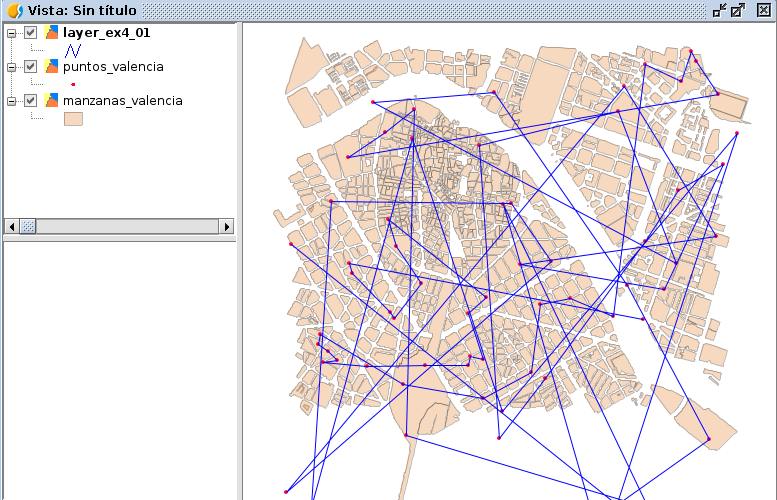Screen dimensions: 777x500
Task: Maximize the Vista window
Action: coord(738,10)
